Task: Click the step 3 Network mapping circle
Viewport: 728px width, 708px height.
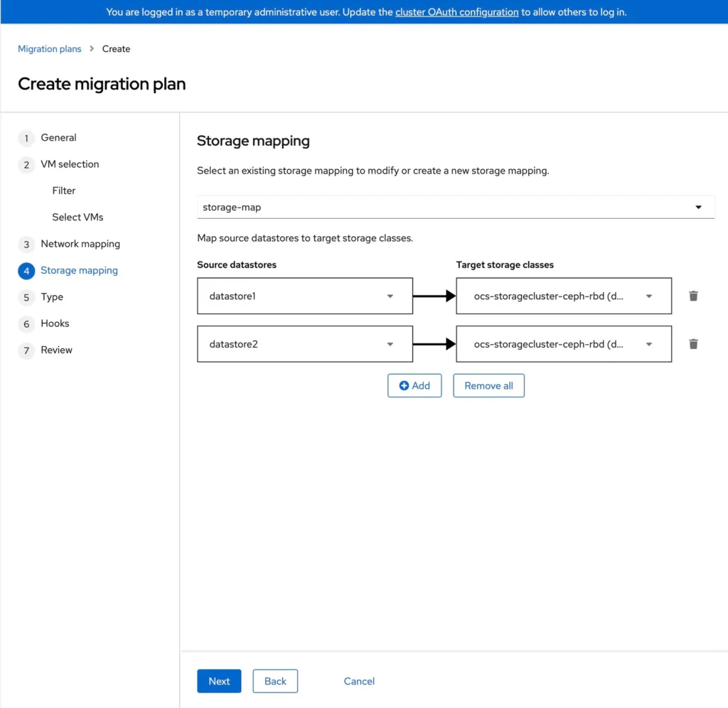Action: [x=26, y=244]
